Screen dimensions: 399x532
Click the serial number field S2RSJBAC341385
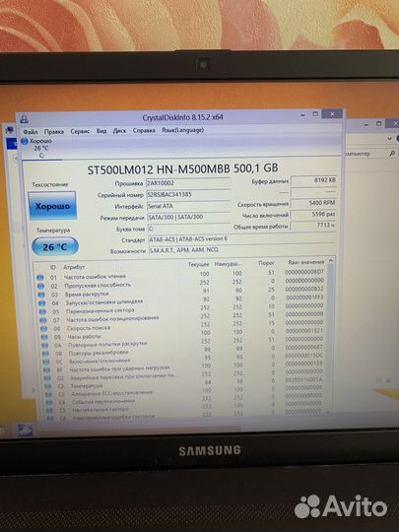pyautogui.click(x=188, y=194)
